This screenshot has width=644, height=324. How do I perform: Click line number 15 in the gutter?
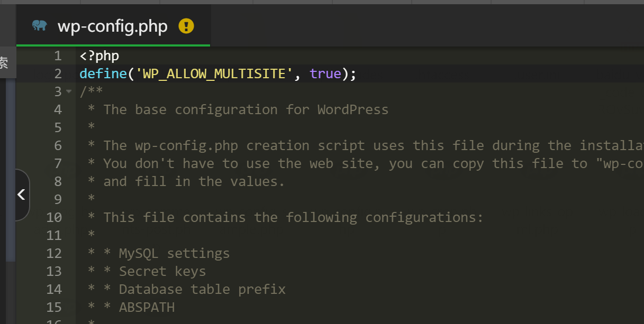54,307
